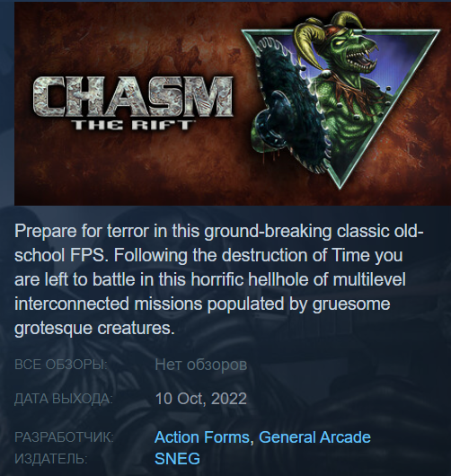Click the THE RIFT subtitle text
This screenshot has height=476, width=451.
pyautogui.click(x=133, y=125)
